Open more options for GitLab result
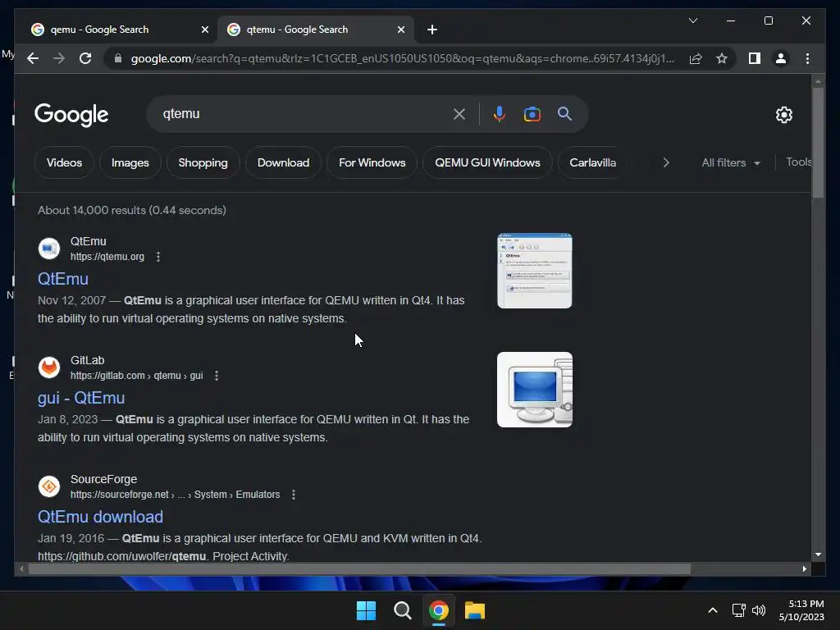Viewport: 840px width, 630px height. pos(217,376)
